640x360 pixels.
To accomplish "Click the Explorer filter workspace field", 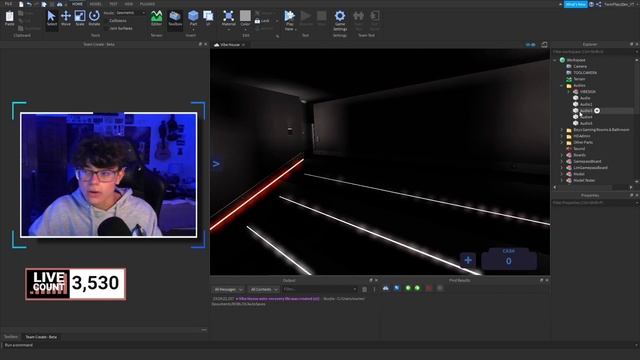I will click(594, 52).
